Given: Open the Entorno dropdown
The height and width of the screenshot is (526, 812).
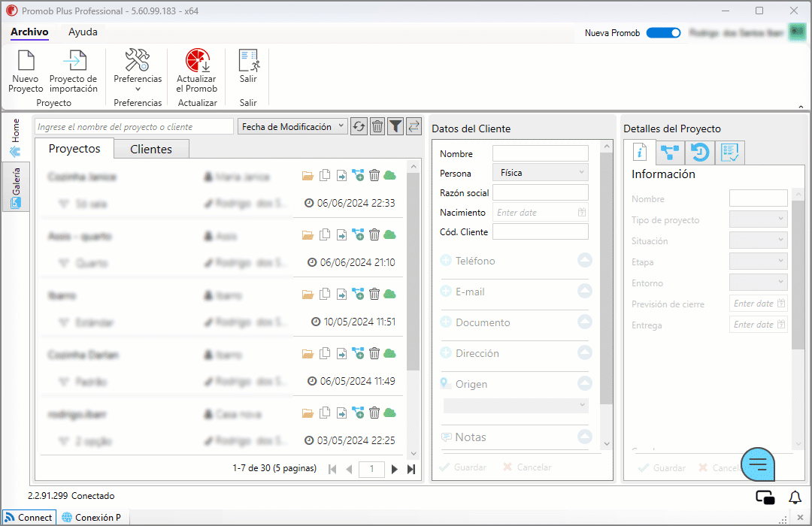Looking at the screenshot, I should (758, 282).
